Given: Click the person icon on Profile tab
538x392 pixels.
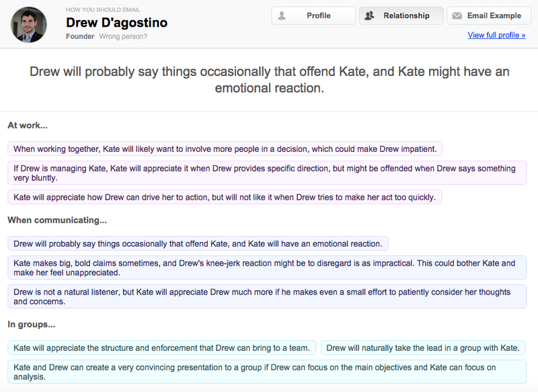Looking at the screenshot, I should [282, 15].
